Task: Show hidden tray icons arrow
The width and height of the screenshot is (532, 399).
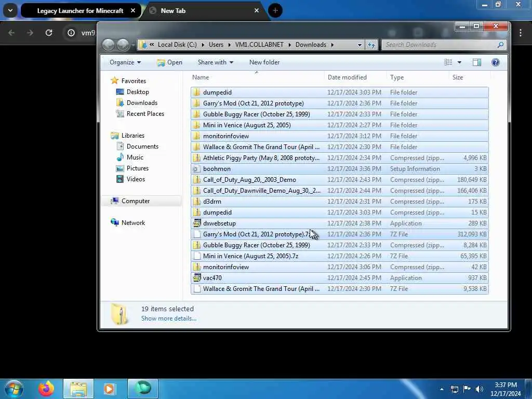Action: point(442,389)
